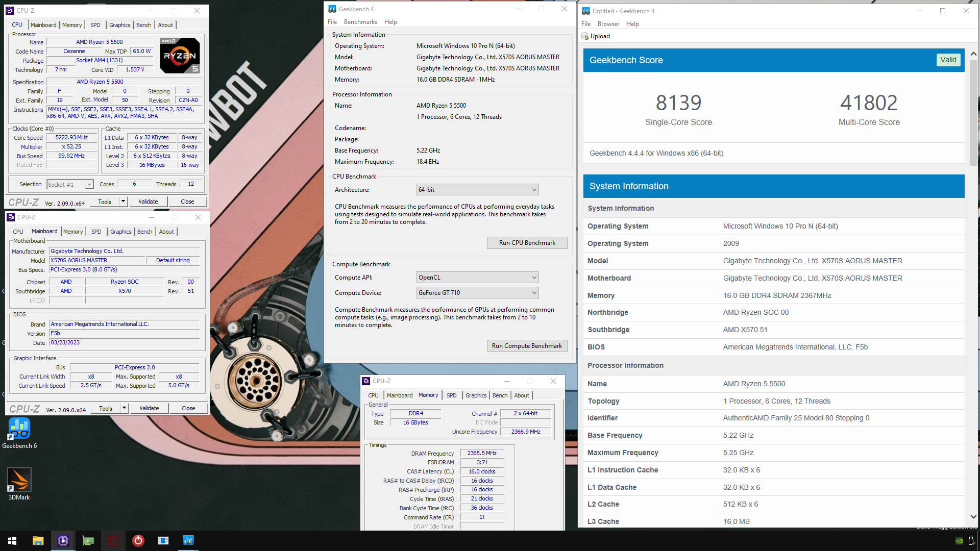Select Memory tab in Mainboard CPU-Z window
Viewport: 980px width, 551px height.
click(x=73, y=232)
